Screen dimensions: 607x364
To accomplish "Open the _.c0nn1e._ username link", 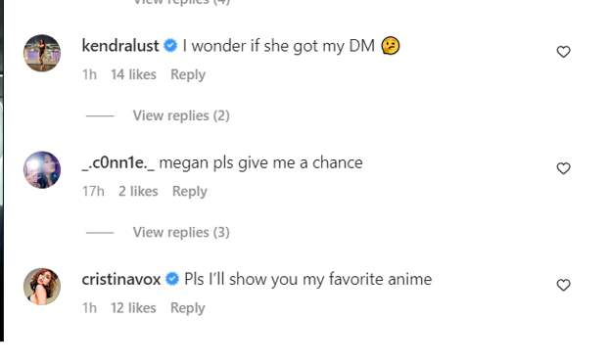I will tap(118, 162).
